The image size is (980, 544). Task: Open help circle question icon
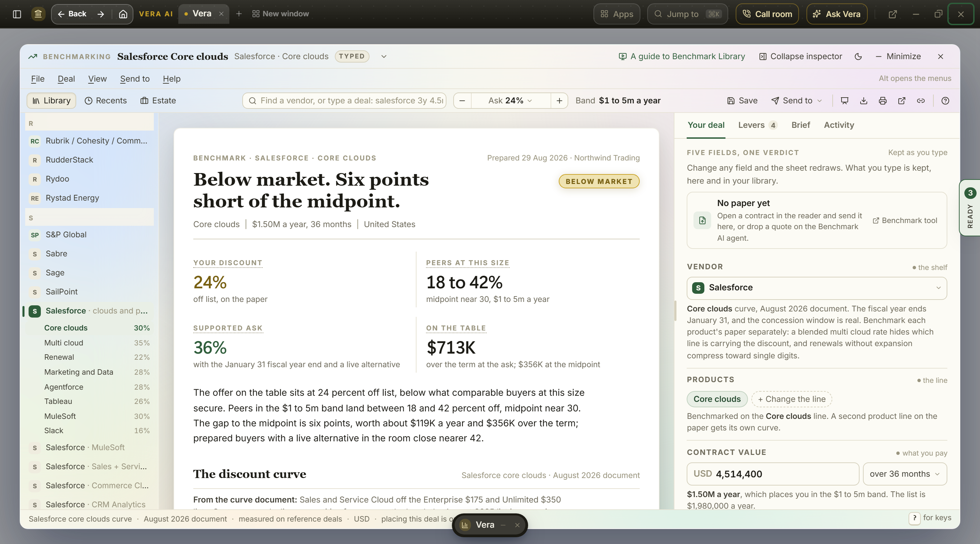(945, 101)
